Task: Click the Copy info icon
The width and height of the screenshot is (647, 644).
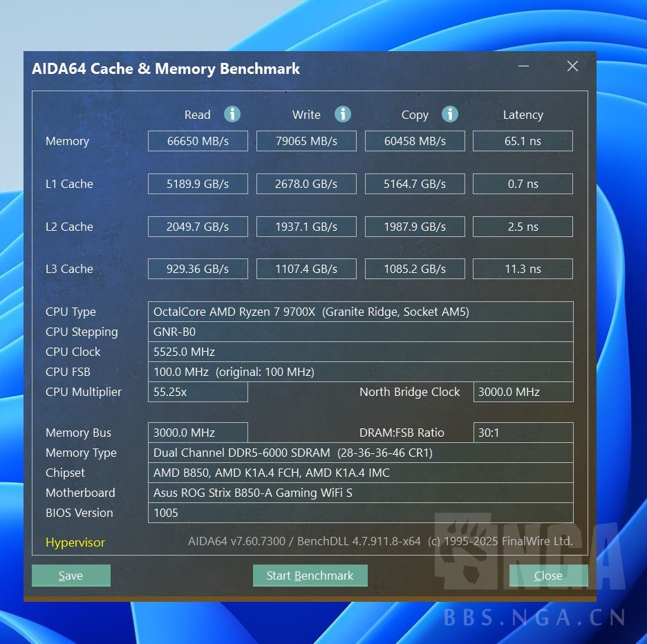Action: coord(450,114)
